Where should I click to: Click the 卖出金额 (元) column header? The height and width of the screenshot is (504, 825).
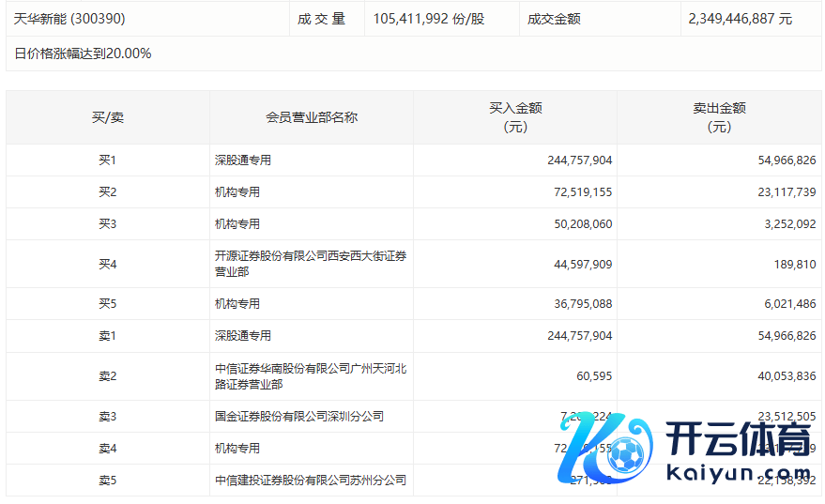718,117
